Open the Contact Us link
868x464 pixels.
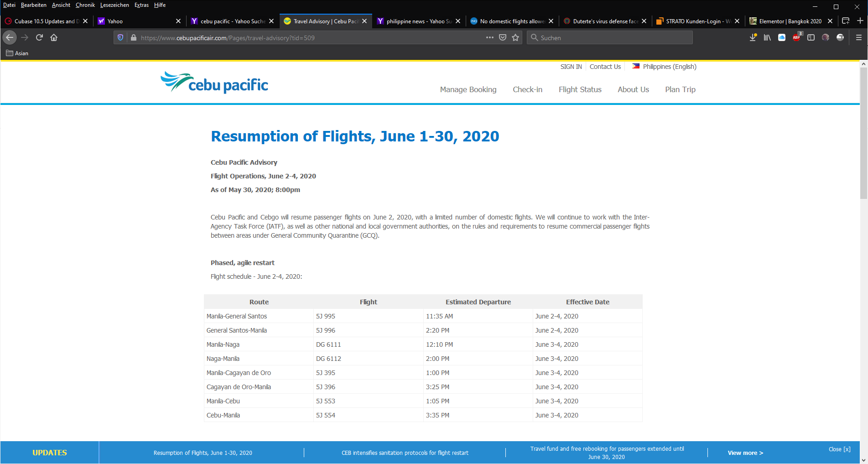coord(605,67)
